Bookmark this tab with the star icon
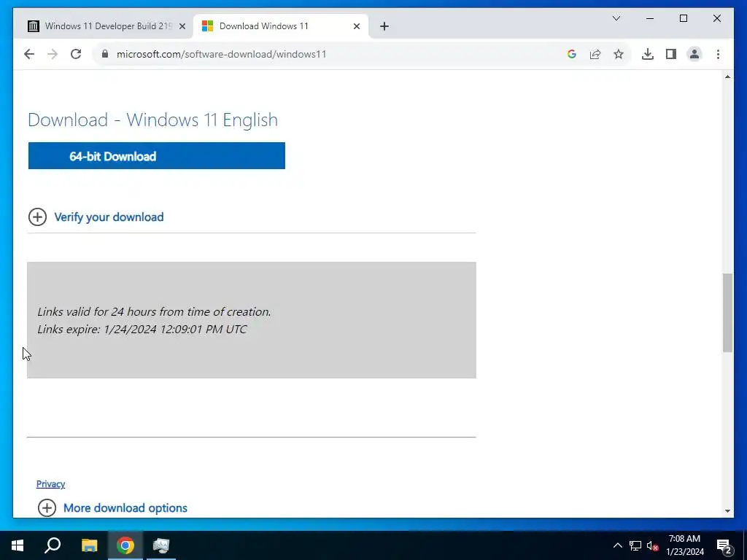Screen dimensions: 747x560 pyautogui.click(x=619, y=54)
